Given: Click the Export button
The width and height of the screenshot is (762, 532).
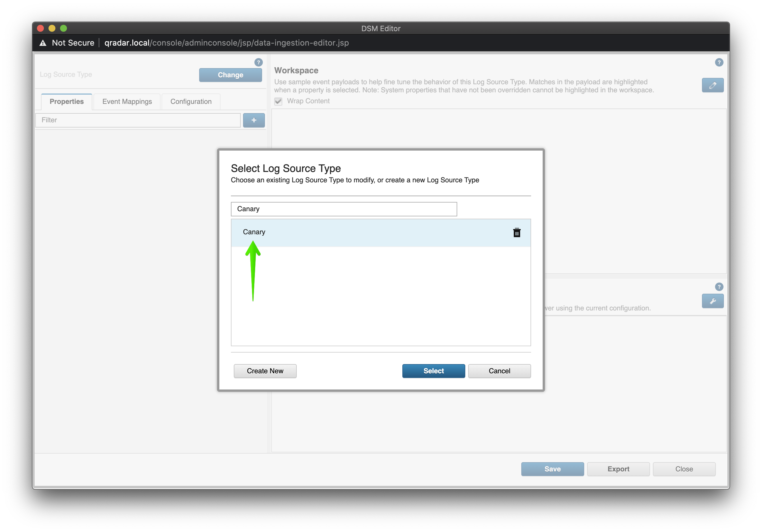Looking at the screenshot, I should pyautogui.click(x=618, y=469).
